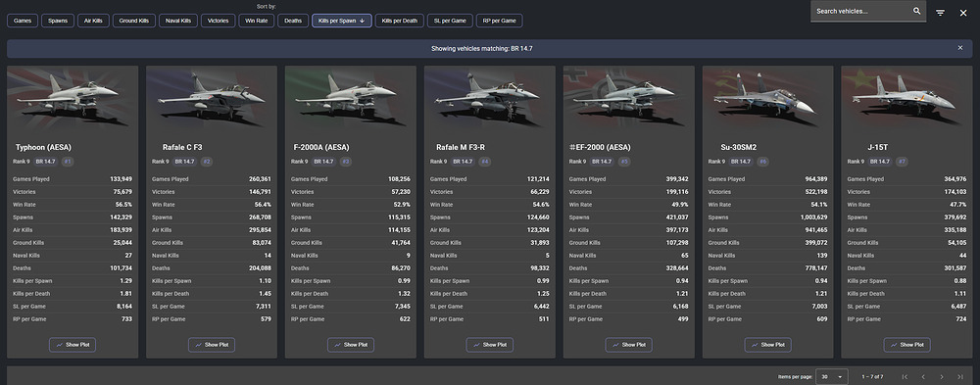
Task: Select Win Rate 47.7% on J-15T card
Action: [x=958, y=205]
